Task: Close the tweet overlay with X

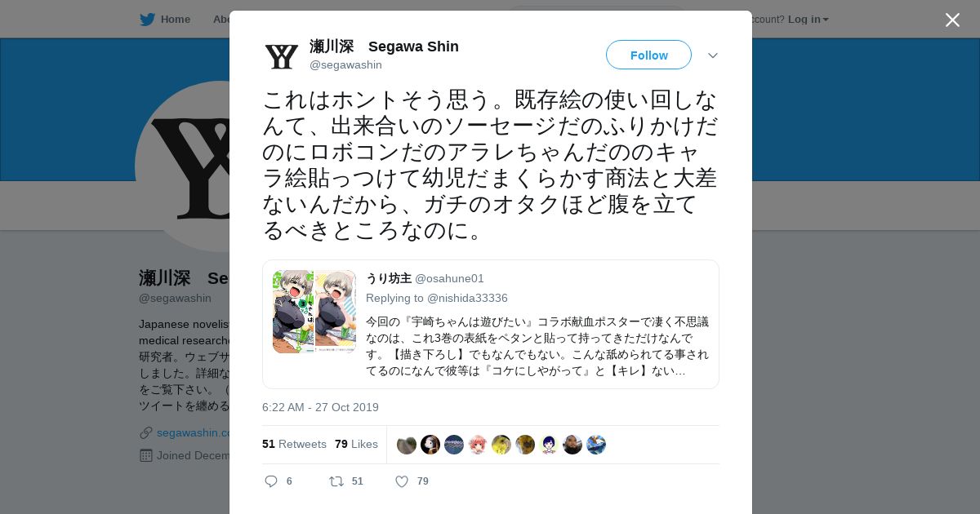Action: point(952,20)
